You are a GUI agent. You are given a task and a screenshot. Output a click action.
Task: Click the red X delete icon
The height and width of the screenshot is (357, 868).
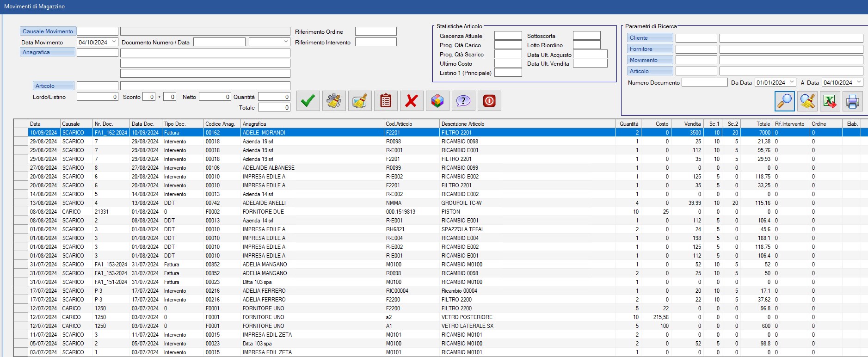[x=412, y=101]
